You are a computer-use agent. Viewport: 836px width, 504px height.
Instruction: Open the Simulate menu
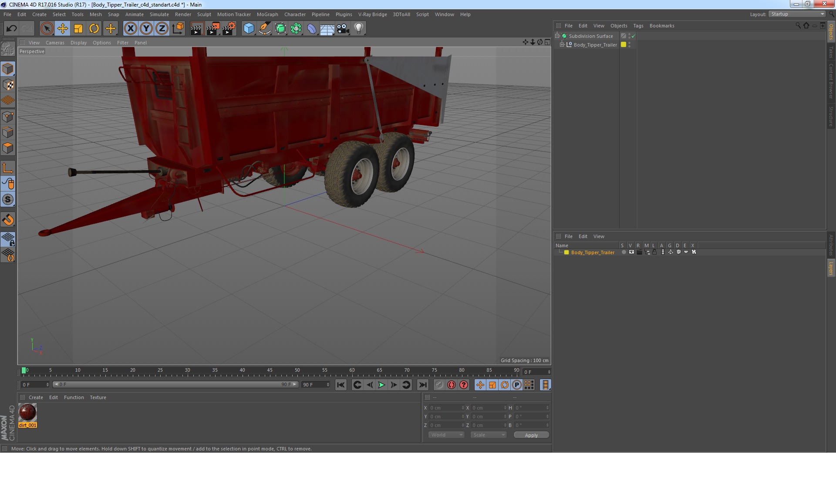[159, 14]
